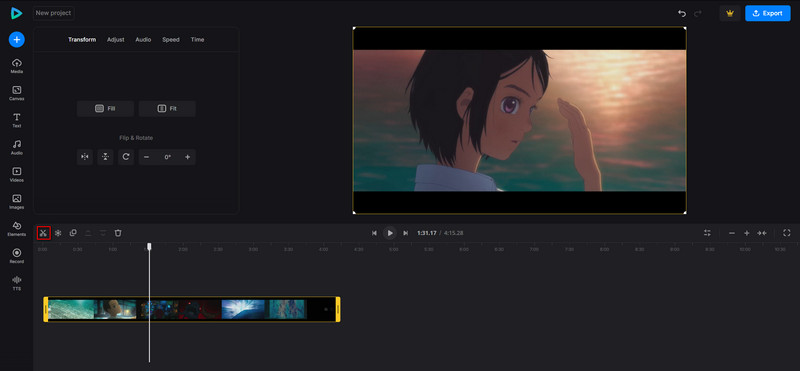Switch to the Adjust tab
The width and height of the screenshot is (800, 371).
pos(116,40)
